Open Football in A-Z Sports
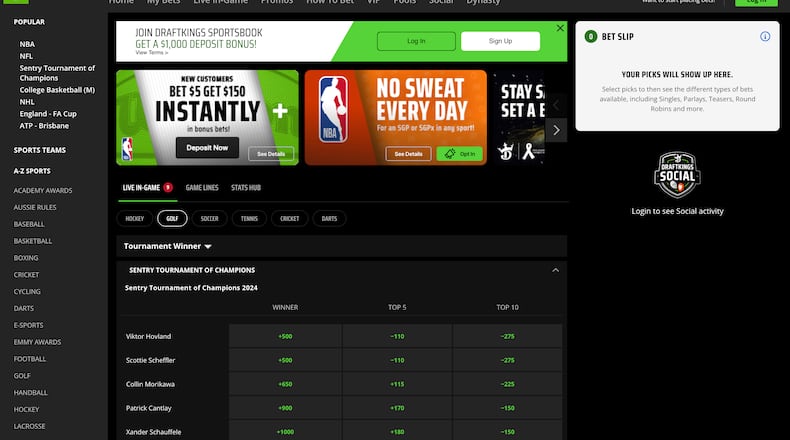The width and height of the screenshot is (790, 440). coord(30,359)
